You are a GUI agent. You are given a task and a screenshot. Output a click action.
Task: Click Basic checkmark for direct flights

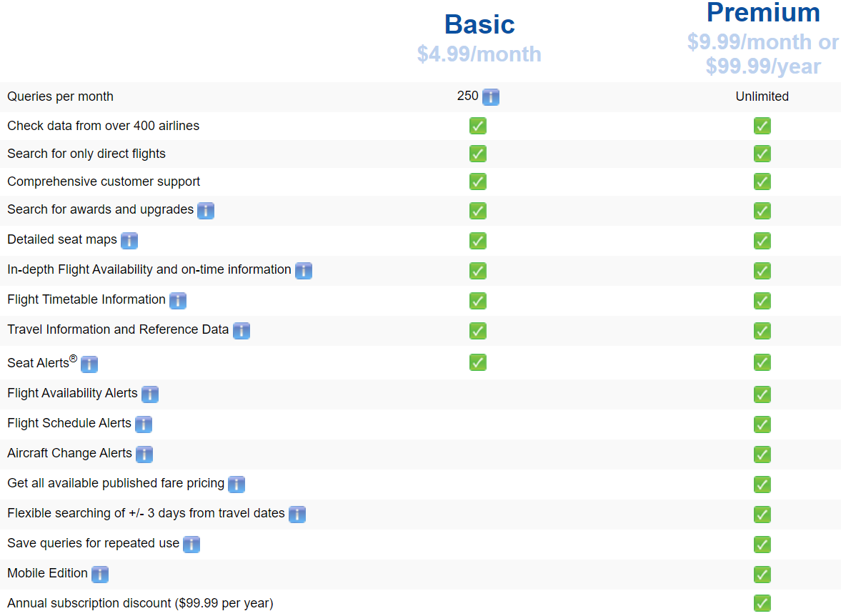point(478,154)
